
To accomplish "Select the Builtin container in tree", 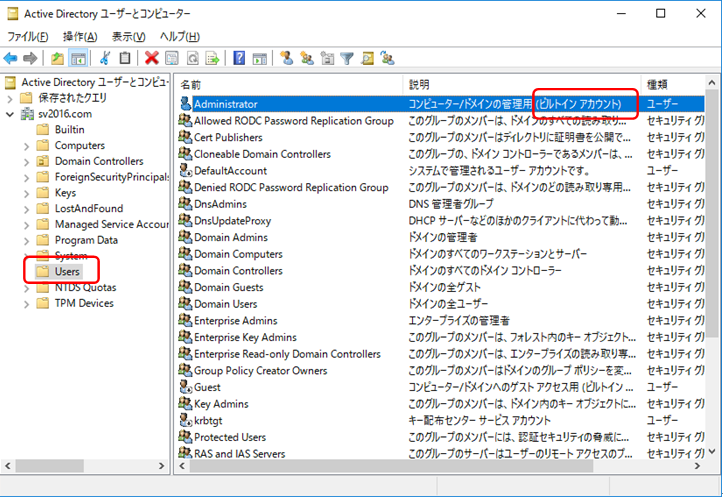I will pyautogui.click(x=70, y=130).
